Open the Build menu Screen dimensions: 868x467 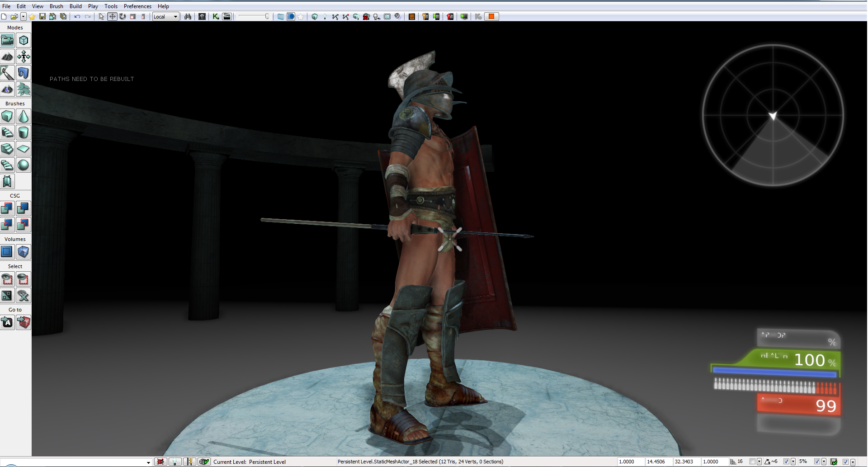click(75, 6)
